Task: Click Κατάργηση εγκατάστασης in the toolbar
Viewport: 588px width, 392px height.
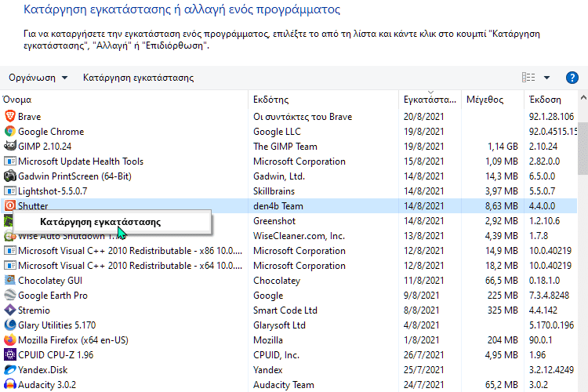Action: 138,78
